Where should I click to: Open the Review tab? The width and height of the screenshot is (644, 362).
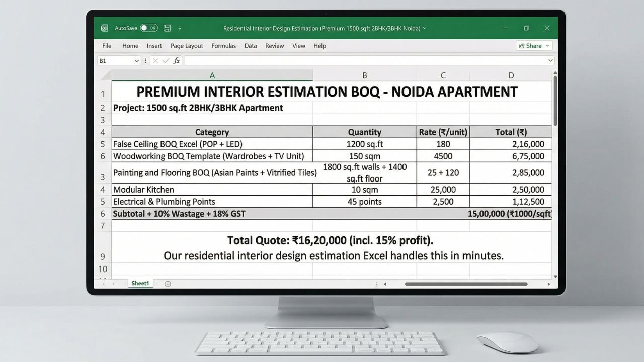275,46
